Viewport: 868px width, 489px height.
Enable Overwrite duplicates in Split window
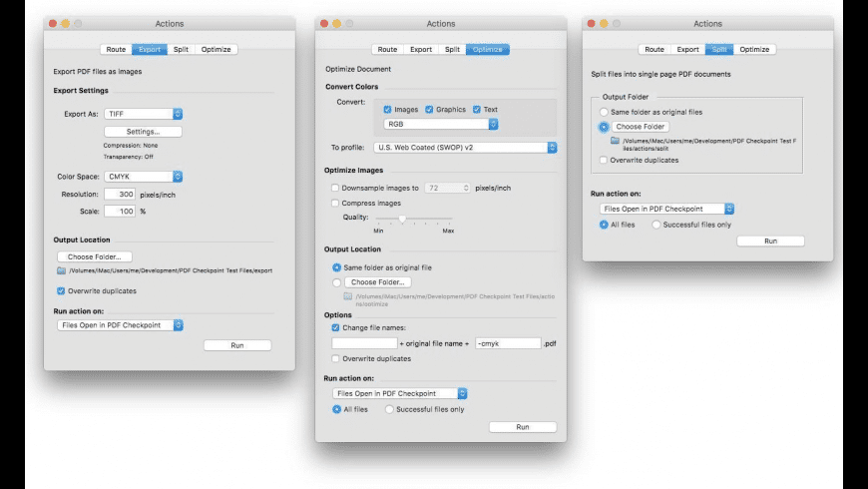604,160
